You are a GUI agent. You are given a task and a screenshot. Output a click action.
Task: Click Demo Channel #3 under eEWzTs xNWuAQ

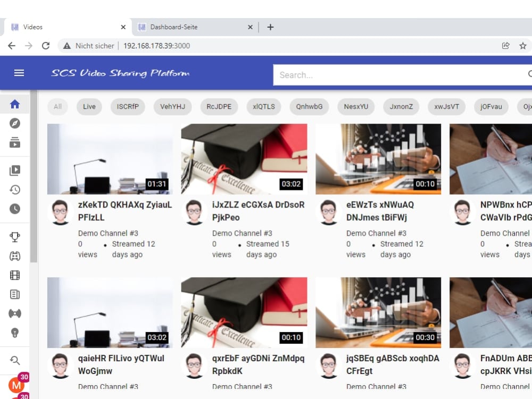376,233
